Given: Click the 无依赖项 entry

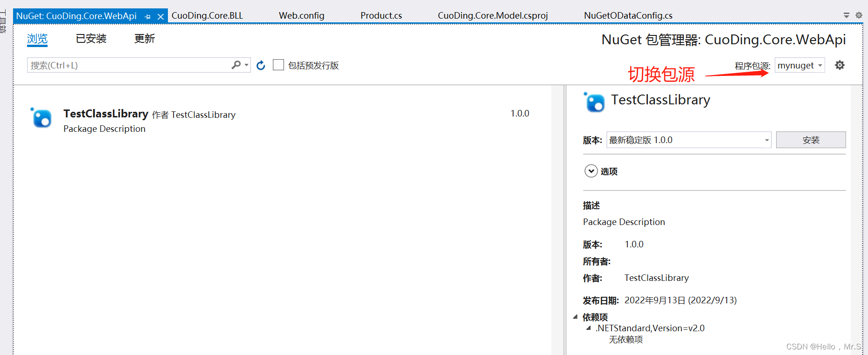Looking at the screenshot, I should pyautogui.click(x=625, y=340).
